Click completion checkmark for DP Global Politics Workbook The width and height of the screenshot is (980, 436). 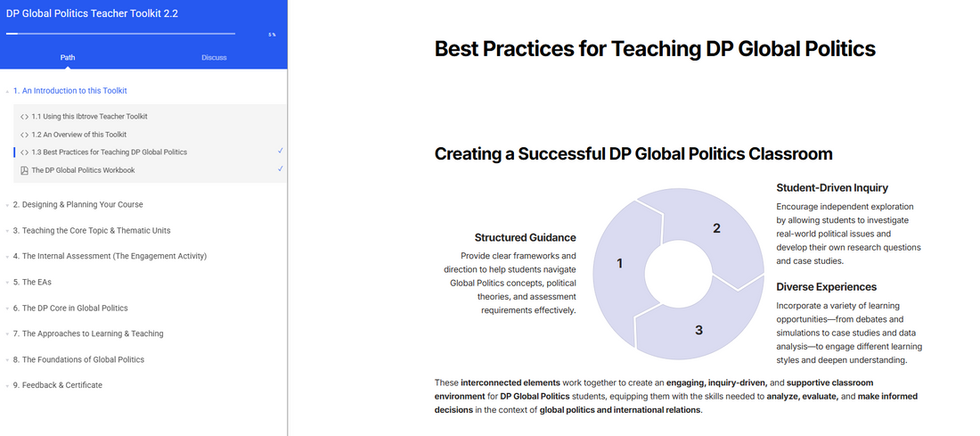[x=280, y=169]
